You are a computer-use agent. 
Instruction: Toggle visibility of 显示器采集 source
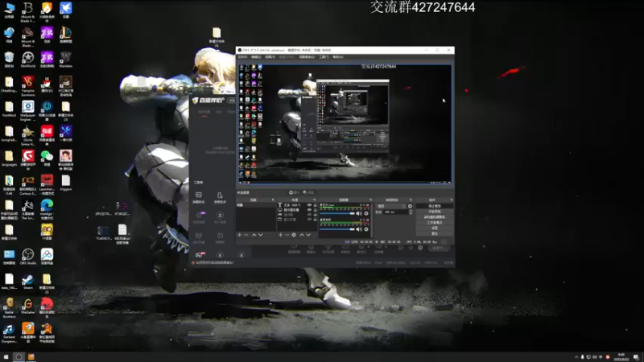pos(309,210)
